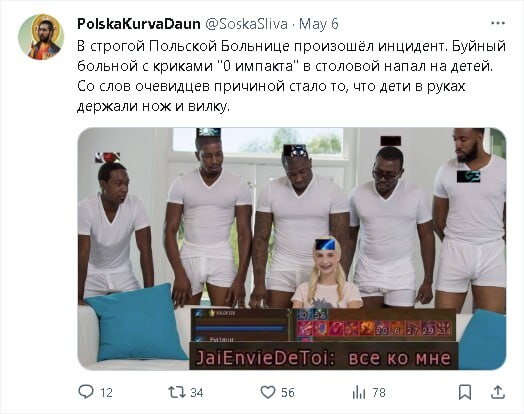The height and width of the screenshot is (414, 524).
Task: Share the tweet via upload icon
Action: [x=498, y=392]
